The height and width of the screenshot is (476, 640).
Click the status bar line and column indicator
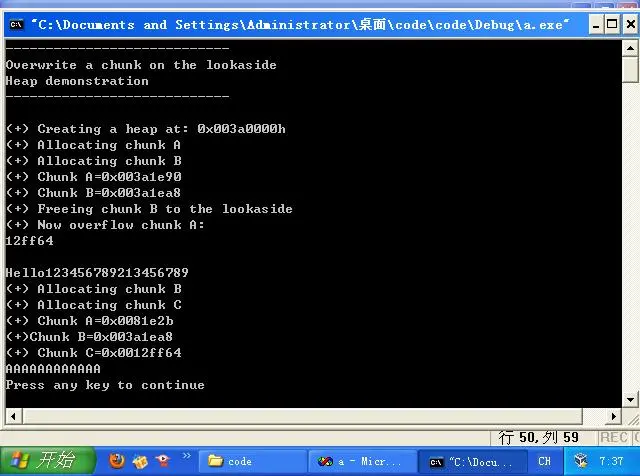pyautogui.click(x=538, y=438)
